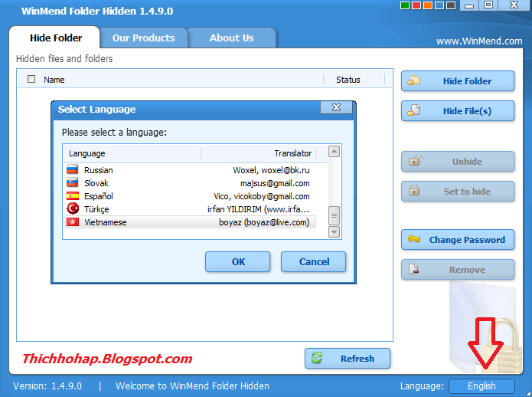This screenshot has width=532, height=397.
Task: Click the Set to hide button
Action: pos(457,191)
